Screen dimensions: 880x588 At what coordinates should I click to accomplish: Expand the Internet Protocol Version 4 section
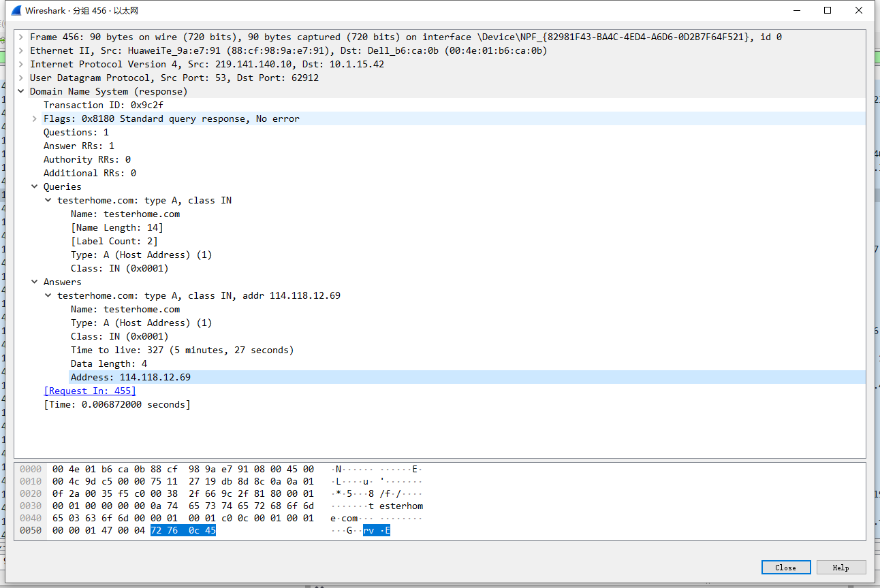[x=21, y=64]
